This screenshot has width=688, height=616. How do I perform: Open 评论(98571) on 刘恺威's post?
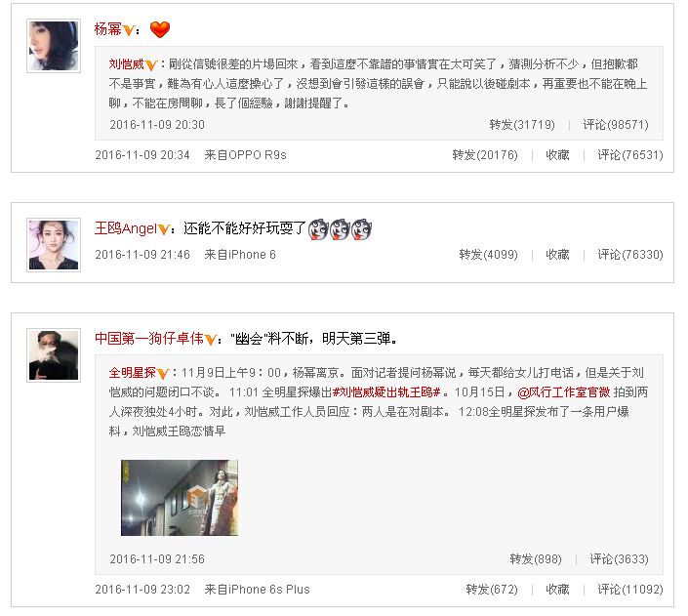[x=616, y=125]
